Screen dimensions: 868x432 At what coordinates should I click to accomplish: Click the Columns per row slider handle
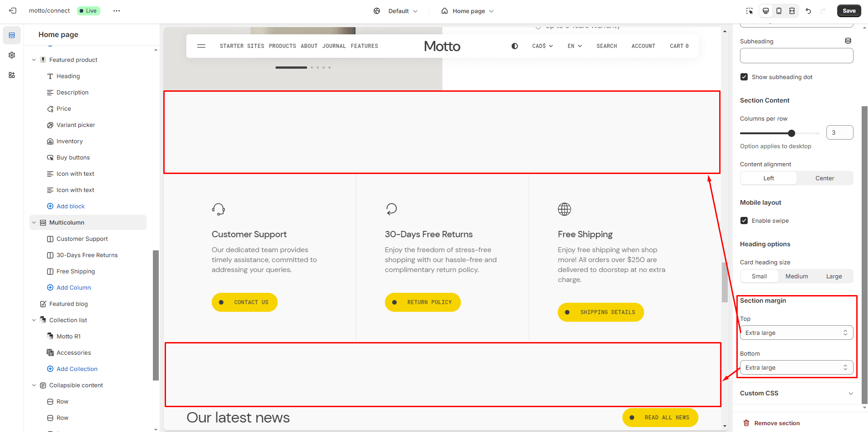(791, 133)
